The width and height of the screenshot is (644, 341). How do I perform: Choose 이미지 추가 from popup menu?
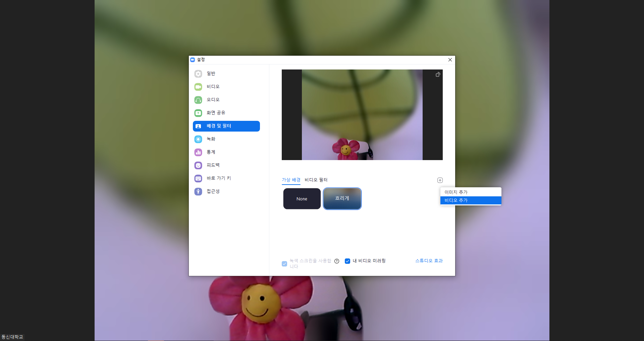point(471,192)
